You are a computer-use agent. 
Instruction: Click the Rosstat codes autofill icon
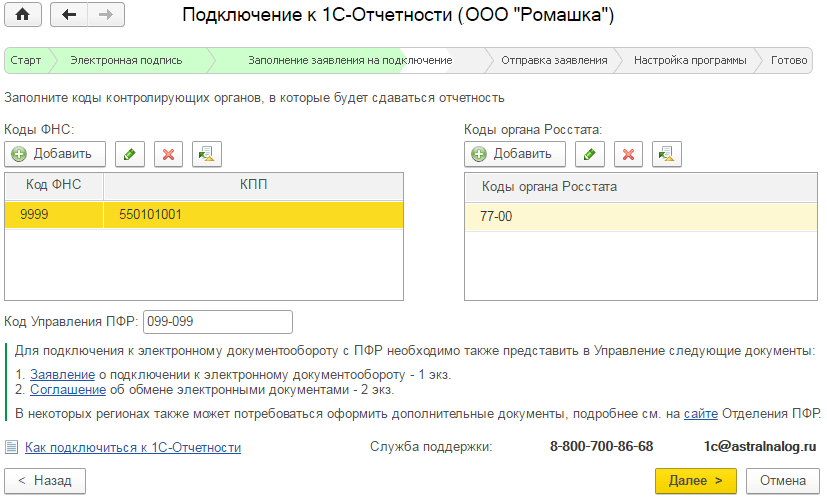pos(667,154)
